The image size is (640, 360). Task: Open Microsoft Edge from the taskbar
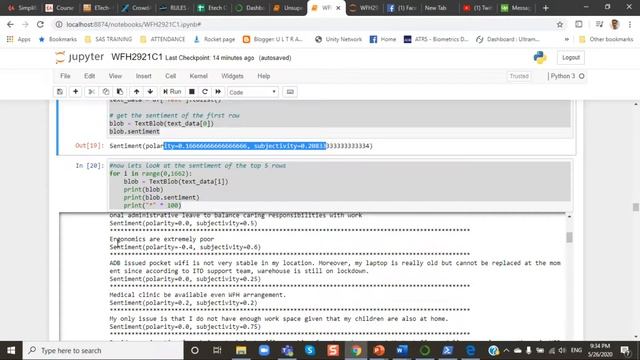click(471, 350)
